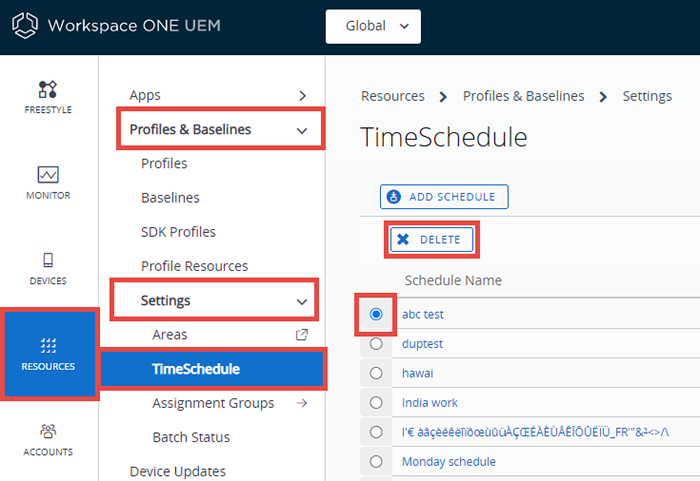700x481 pixels.
Task: Open SDK Profiles menu item
Action: (178, 232)
